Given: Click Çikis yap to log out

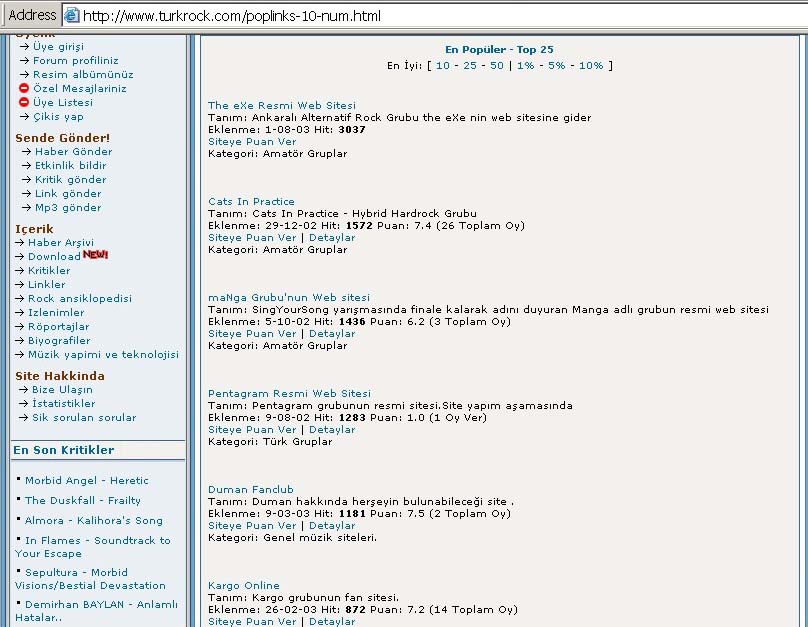Looking at the screenshot, I should [x=58, y=116].
